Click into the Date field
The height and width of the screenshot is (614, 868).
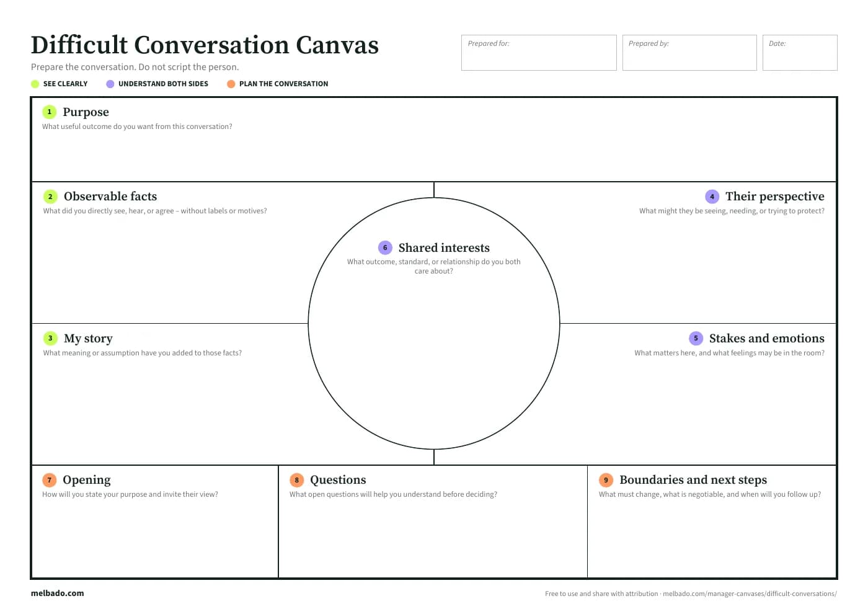pos(800,53)
